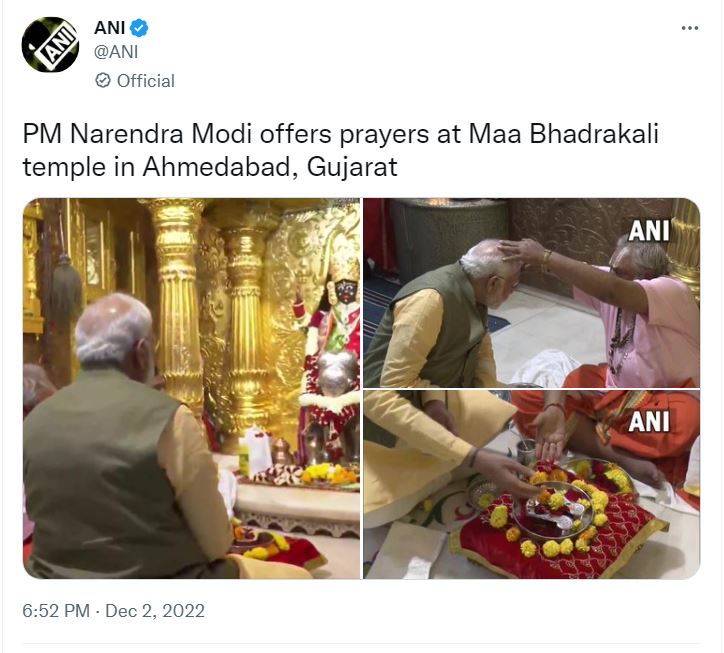Click the tweet text about Maa Bhadrakali temple
724x653 pixels.
pos(340,150)
